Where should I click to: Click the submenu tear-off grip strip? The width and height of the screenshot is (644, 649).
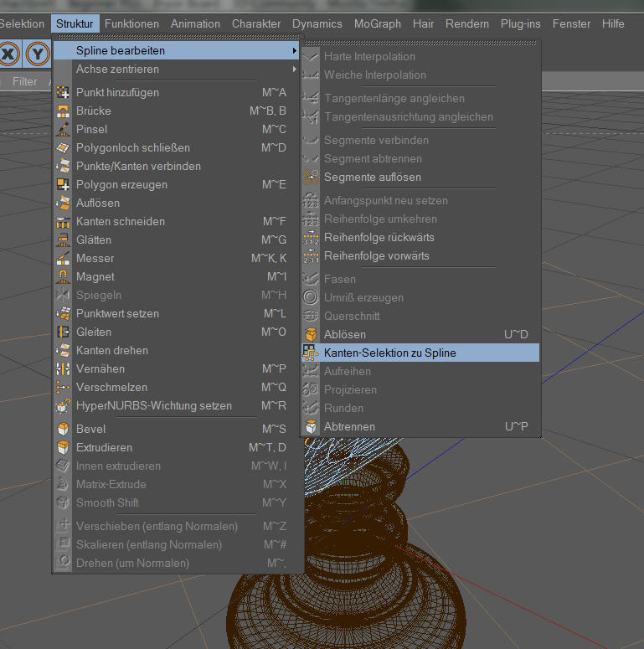click(x=420, y=43)
